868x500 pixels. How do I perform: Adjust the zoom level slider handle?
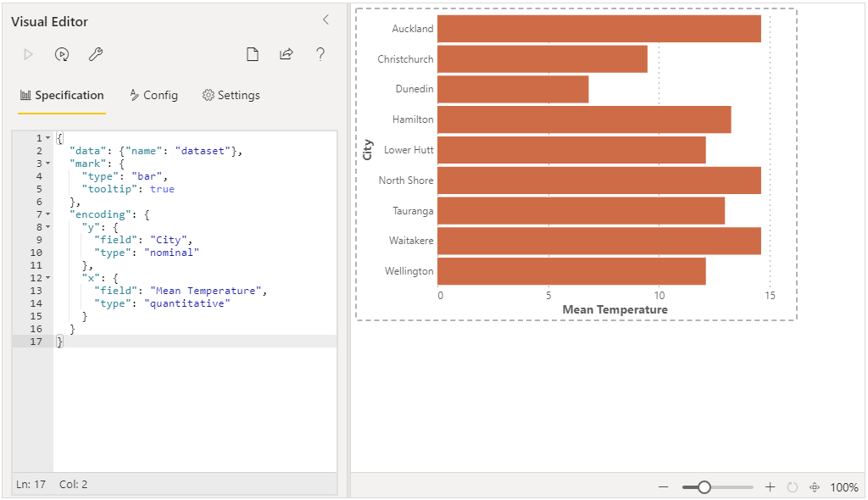point(704,487)
